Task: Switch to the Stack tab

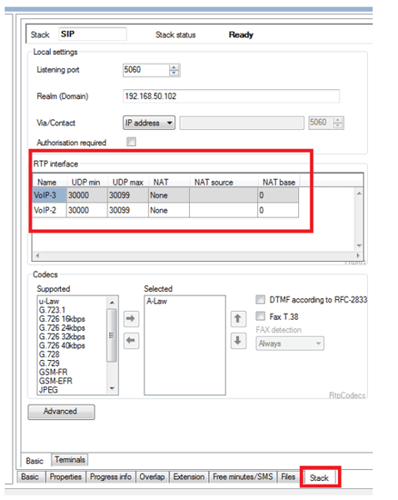Action: click(319, 478)
